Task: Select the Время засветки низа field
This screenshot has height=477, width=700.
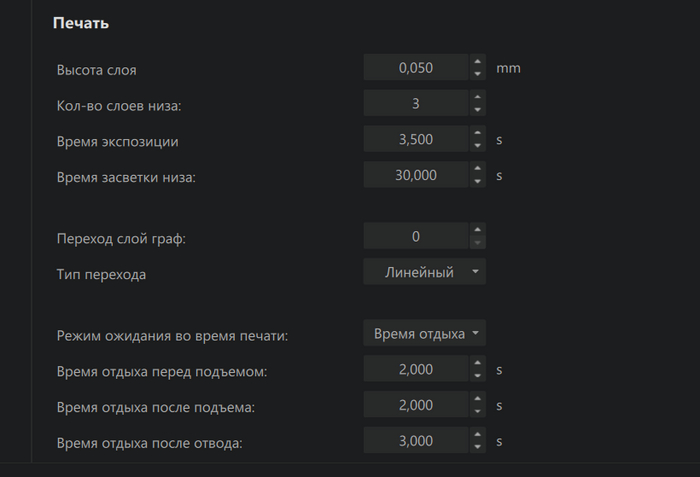Action: coord(415,175)
